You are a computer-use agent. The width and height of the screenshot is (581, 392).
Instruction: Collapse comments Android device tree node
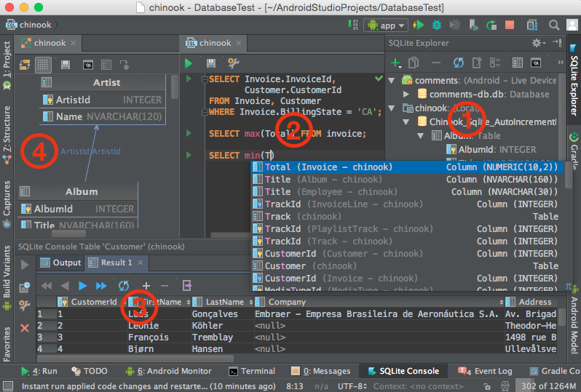391,80
